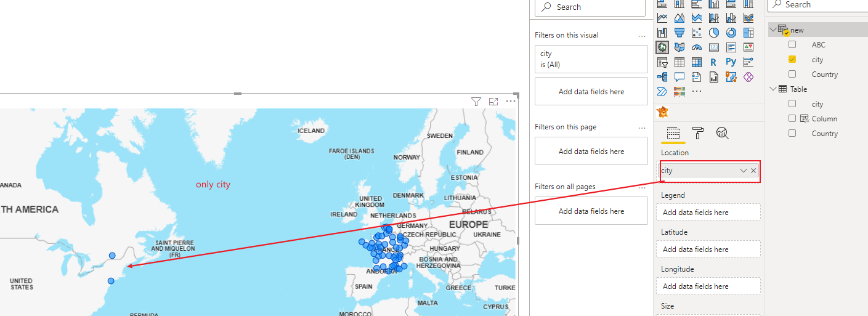Select the Matrix visualization
Screen dimensions: 868x316
697,62
